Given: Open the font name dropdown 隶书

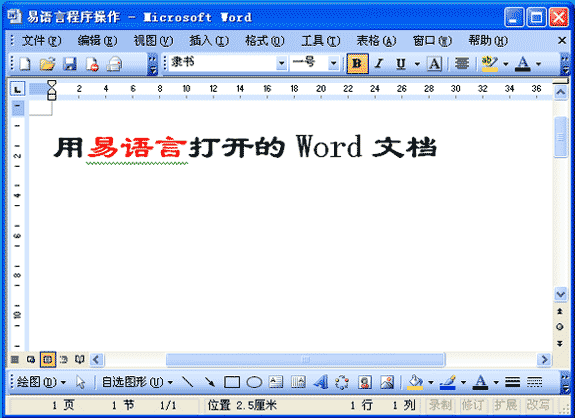Looking at the screenshot, I should 281,63.
